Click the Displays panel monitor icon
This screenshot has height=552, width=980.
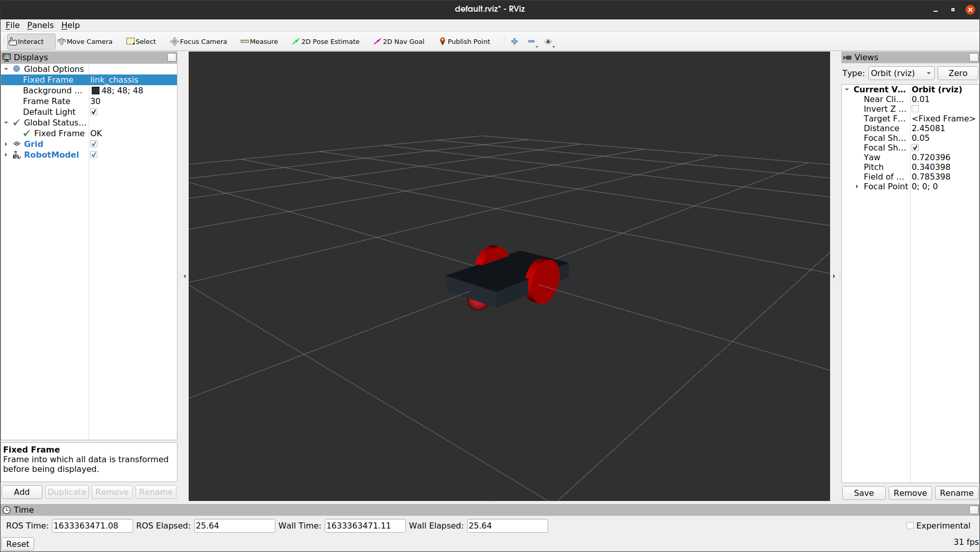point(7,57)
